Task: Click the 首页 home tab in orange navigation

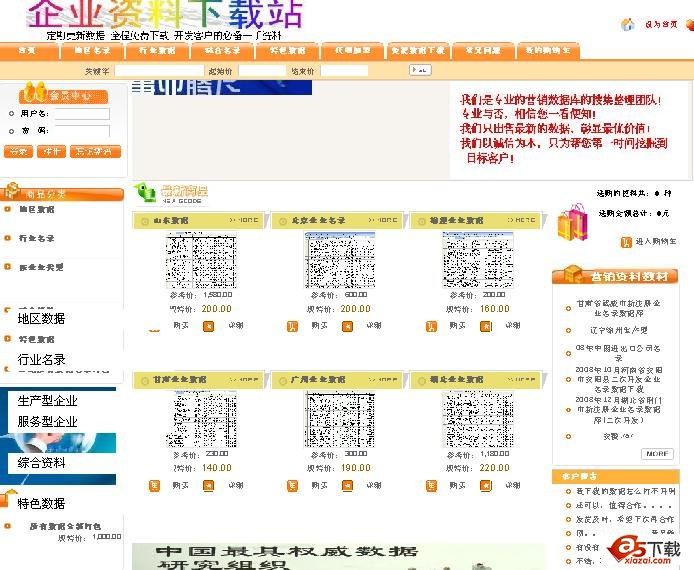Action: (x=27, y=50)
